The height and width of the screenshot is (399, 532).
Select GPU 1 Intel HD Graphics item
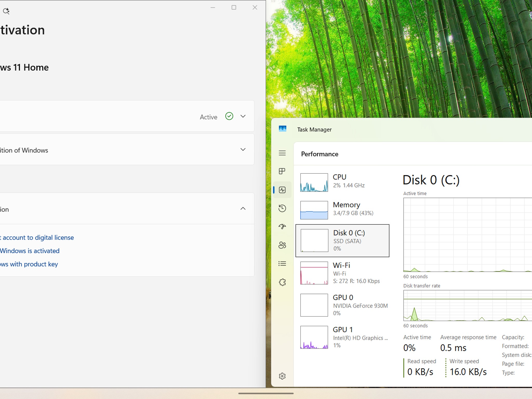pos(342,337)
